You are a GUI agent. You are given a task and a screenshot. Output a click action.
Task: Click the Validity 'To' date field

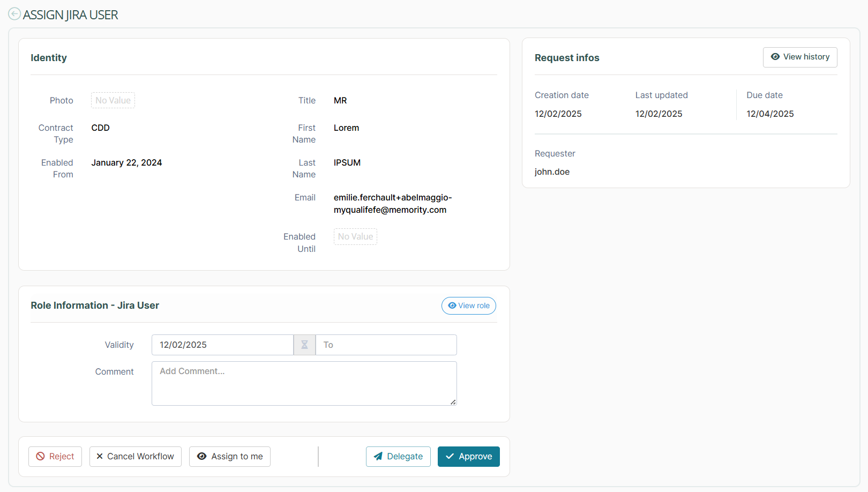(x=386, y=345)
